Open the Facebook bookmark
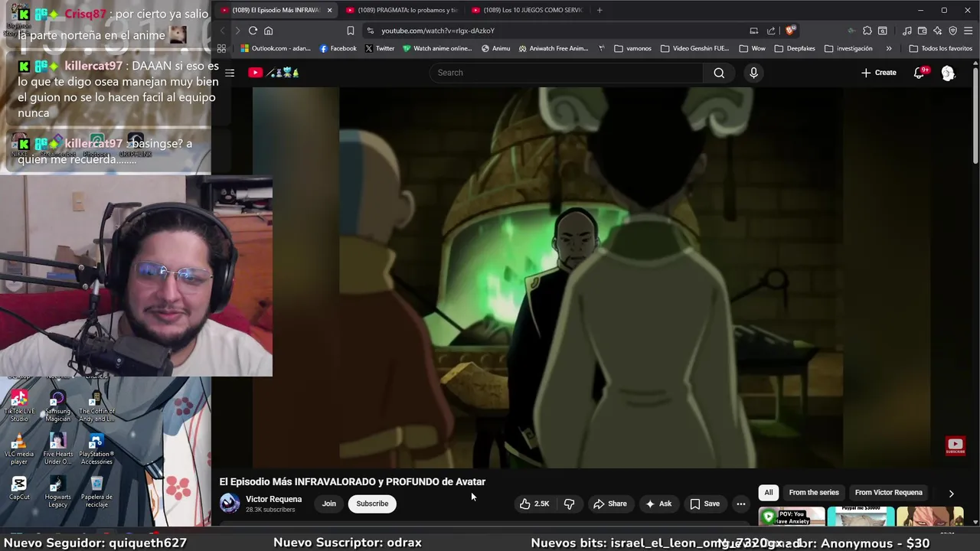The height and width of the screenshot is (551, 980). pos(338,48)
